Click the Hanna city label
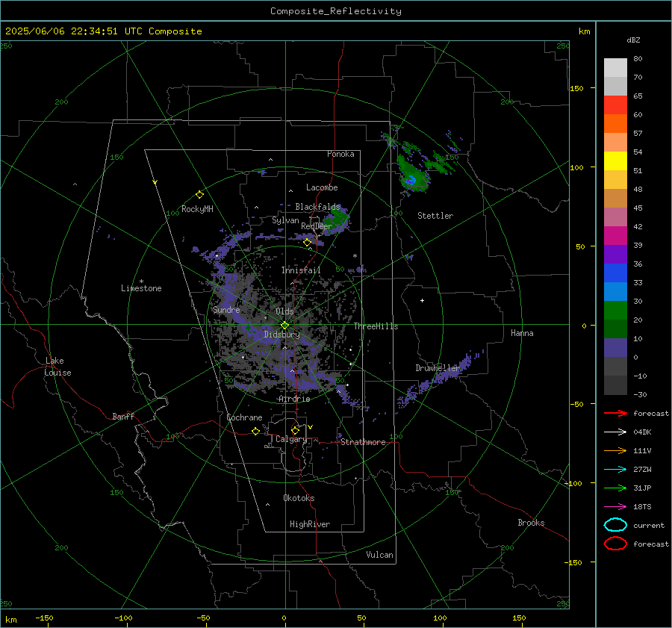This screenshot has height=628, width=672. coord(522,333)
